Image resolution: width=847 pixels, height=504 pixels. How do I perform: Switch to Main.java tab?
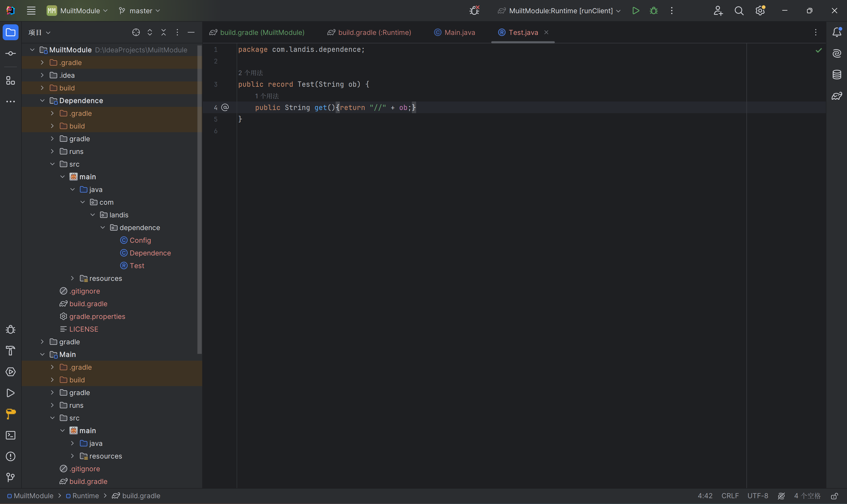(x=454, y=32)
